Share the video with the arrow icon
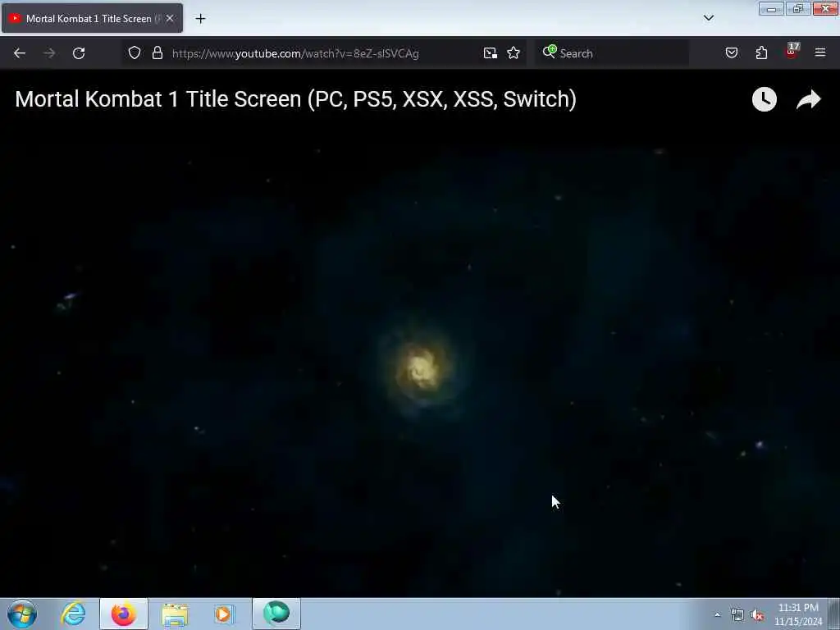The image size is (840, 630). [808, 99]
